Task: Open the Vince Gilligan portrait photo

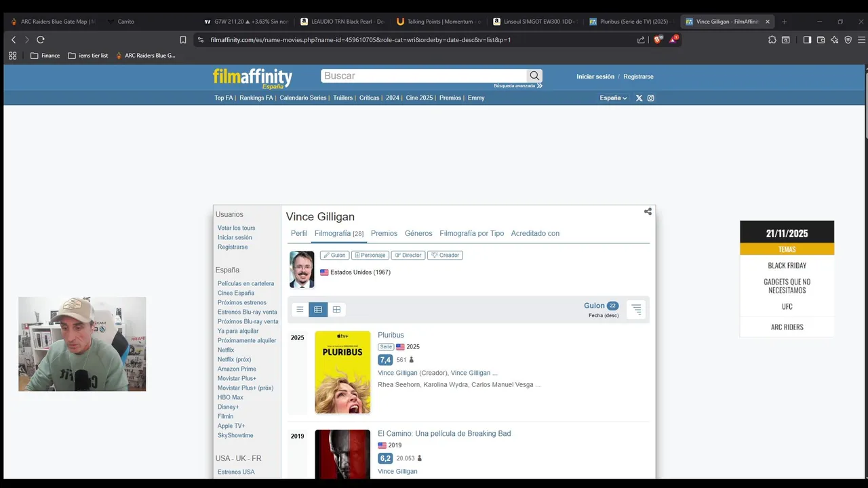Action: [302, 270]
